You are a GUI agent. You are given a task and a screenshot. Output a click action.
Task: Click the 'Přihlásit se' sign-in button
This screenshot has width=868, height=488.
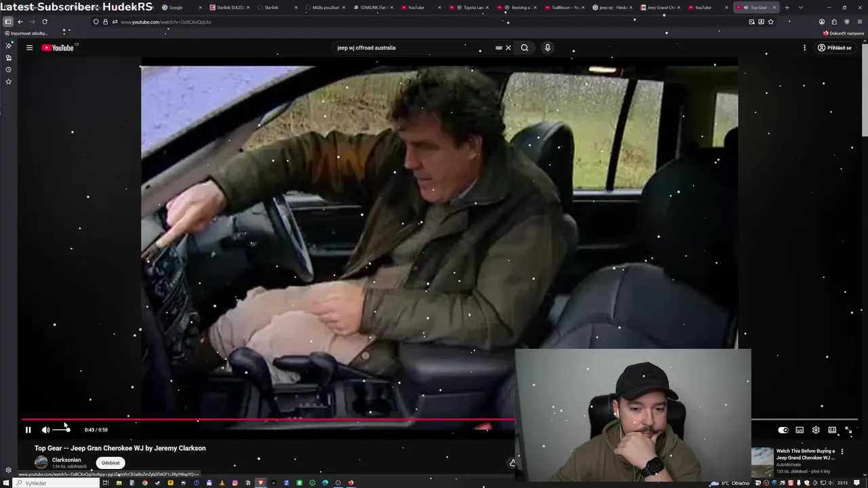835,47
